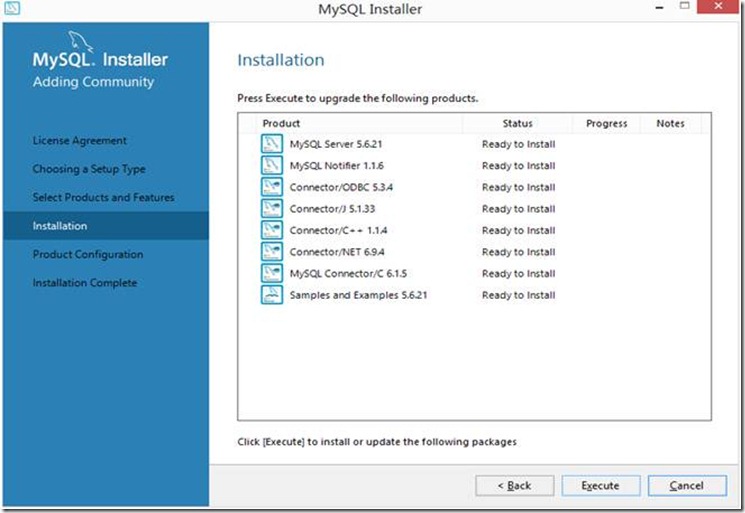Click 'Ready to Install' status for MySQL Notifier
This screenshot has height=513, width=745.
click(518, 165)
